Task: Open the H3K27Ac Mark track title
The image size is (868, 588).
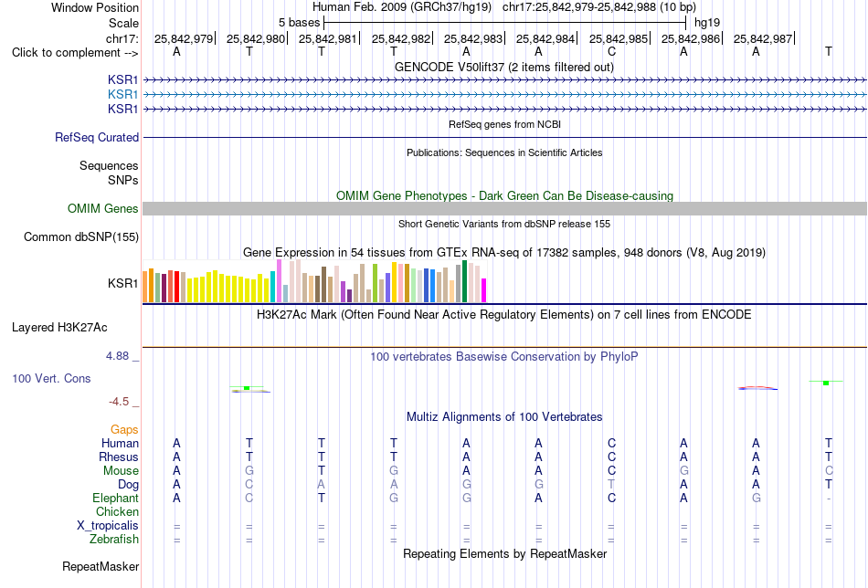Action: (x=503, y=315)
